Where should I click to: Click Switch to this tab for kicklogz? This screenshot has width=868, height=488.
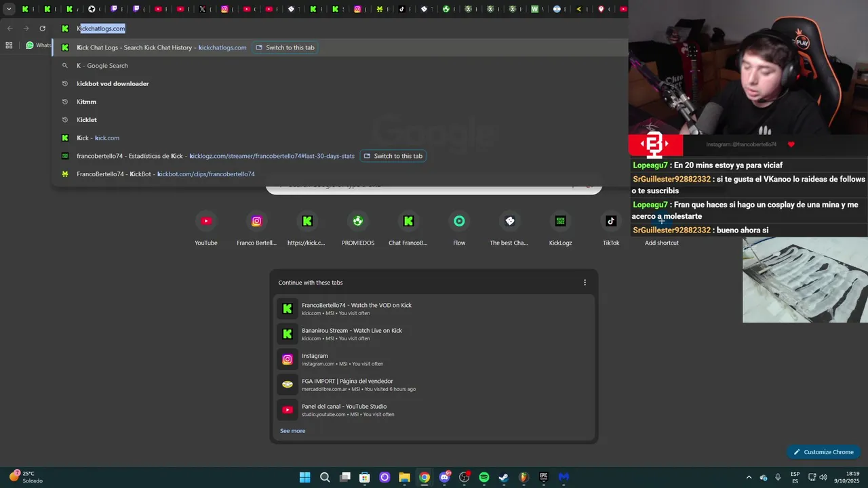pyautogui.click(x=393, y=156)
